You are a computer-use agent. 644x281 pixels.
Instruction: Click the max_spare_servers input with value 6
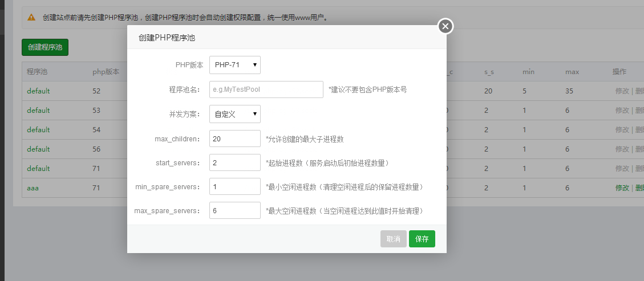235,210
